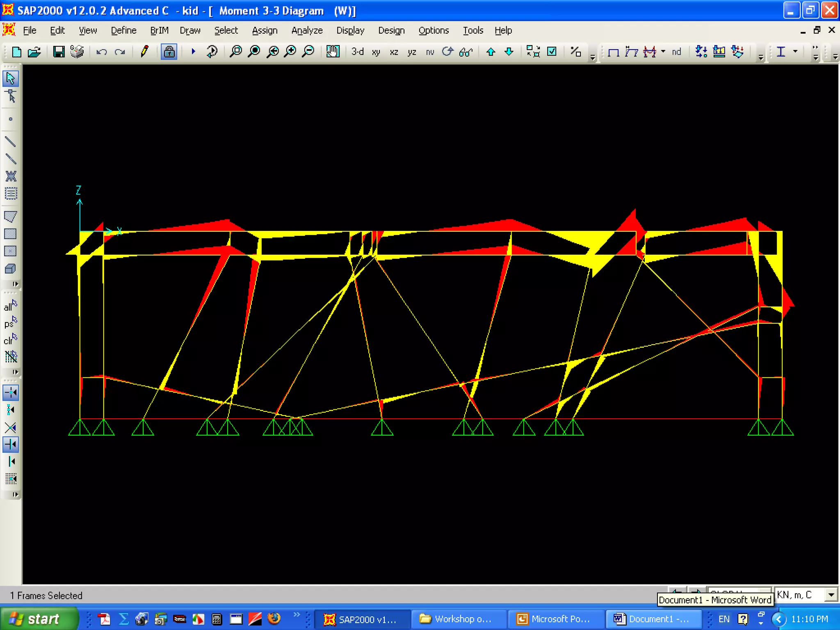Open the KN, m, C units dropdown

(831, 595)
